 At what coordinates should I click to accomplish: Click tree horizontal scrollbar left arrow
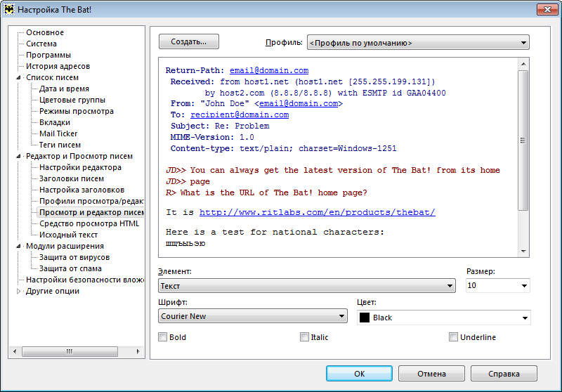point(15,351)
